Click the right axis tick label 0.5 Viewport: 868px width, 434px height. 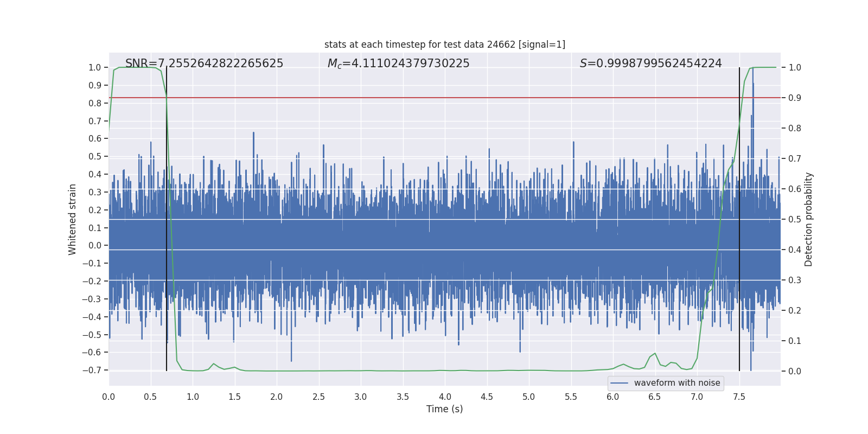pos(795,220)
